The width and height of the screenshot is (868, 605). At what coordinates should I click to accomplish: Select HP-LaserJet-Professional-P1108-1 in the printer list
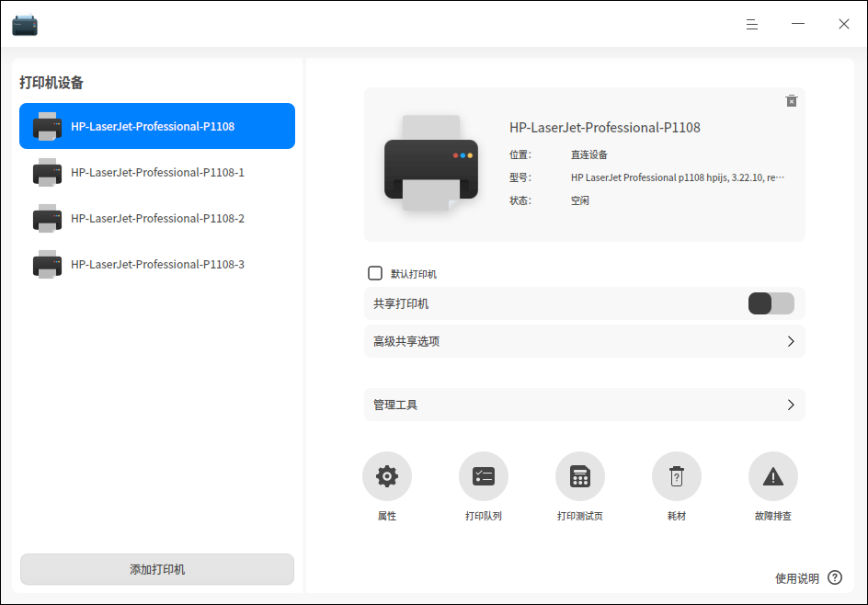tap(157, 172)
